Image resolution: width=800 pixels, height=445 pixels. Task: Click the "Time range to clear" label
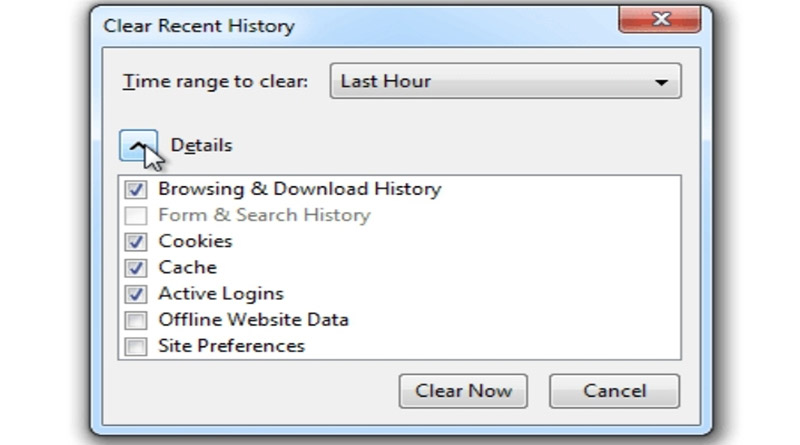[x=215, y=82]
